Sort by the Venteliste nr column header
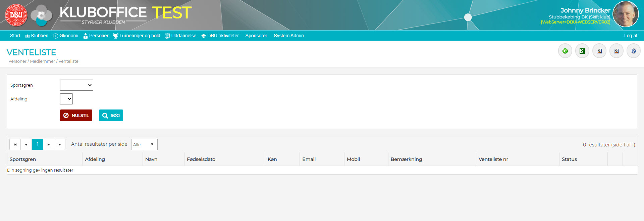 pos(493,159)
